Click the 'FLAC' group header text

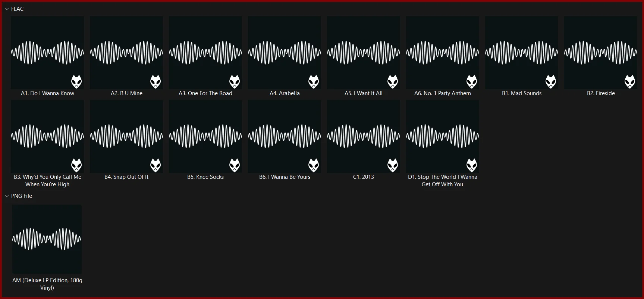click(x=17, y=9)
